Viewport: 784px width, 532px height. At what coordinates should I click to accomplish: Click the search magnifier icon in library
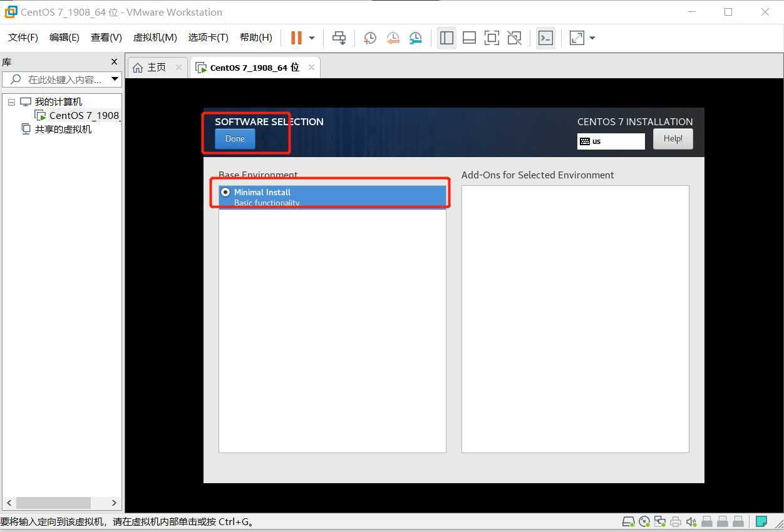(x=16, y=79)
